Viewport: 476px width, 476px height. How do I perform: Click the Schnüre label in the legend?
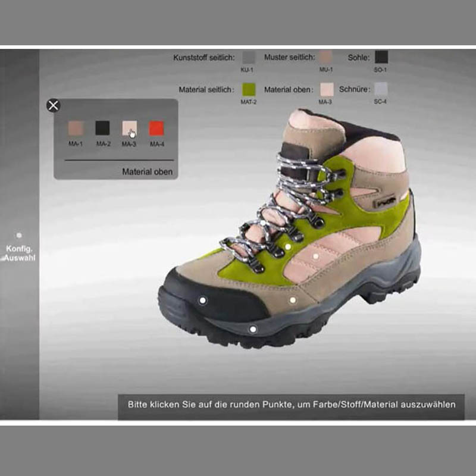click(355, 90)
